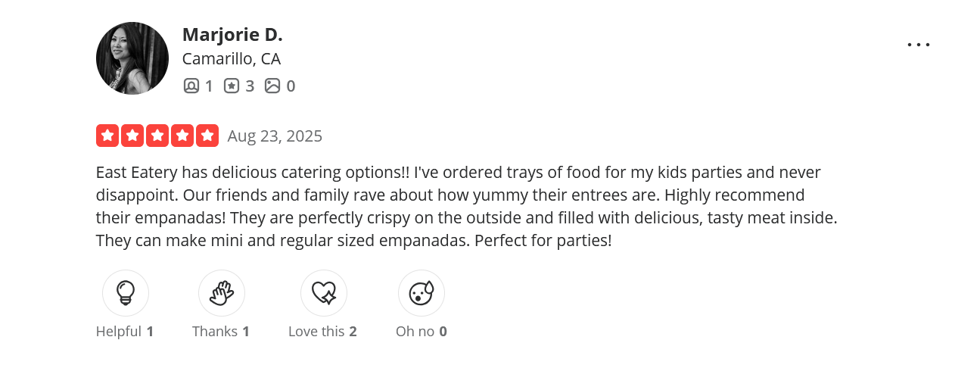This screenshot has height=365, width=980.
Task: Click the Oh no 0 label
Action: [x=422, y=332]
